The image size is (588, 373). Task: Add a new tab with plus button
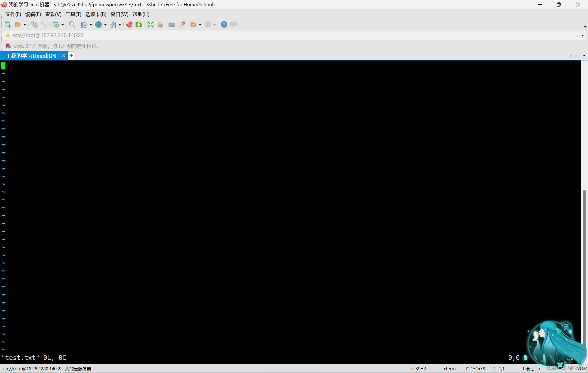click(72, 56)
